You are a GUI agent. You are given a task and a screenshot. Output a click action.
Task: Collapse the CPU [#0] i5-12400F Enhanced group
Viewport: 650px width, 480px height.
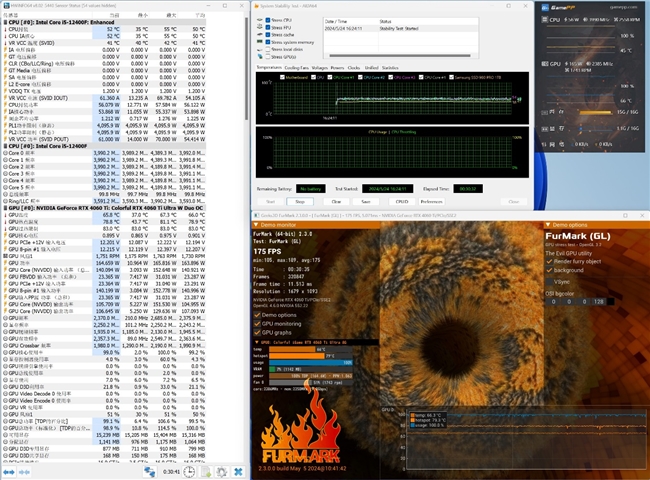(x=5, y=22)
